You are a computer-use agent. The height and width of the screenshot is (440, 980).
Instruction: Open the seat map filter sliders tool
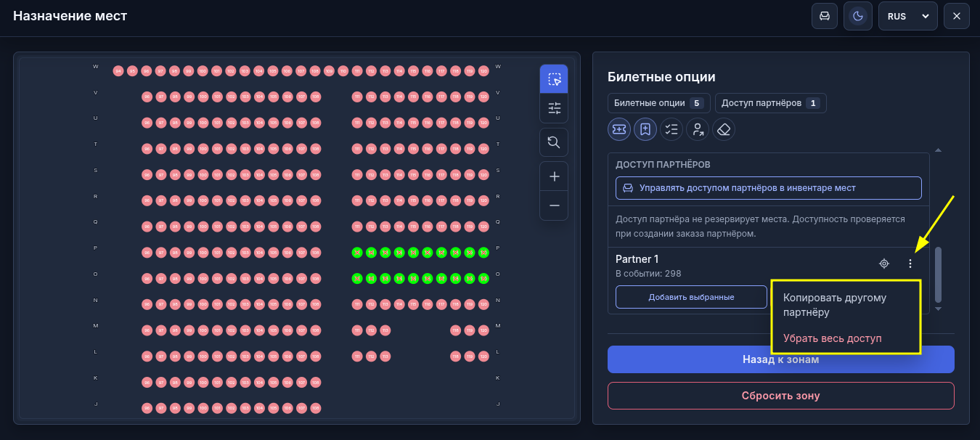click(x=554, y=108)
